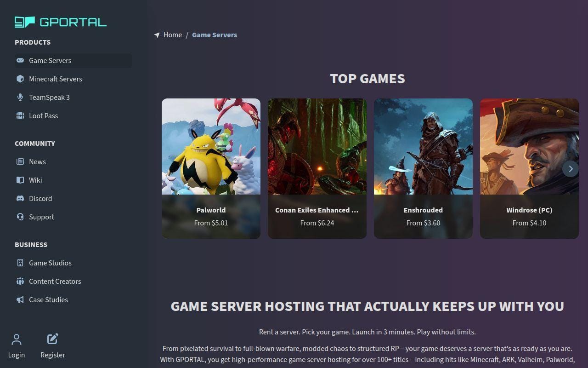Open the Enshrouded game card image
This screenshot has height=368, width=588.
pyautogui.click(x=423, y=146)
